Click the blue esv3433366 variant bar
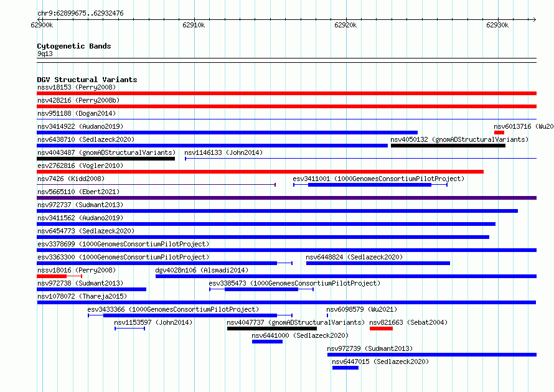554x392 pixels. [190, 315]
